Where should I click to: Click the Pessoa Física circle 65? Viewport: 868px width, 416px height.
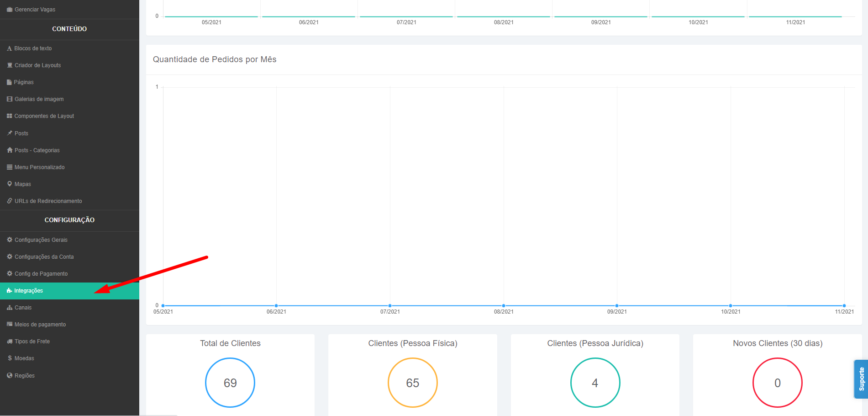413,383
